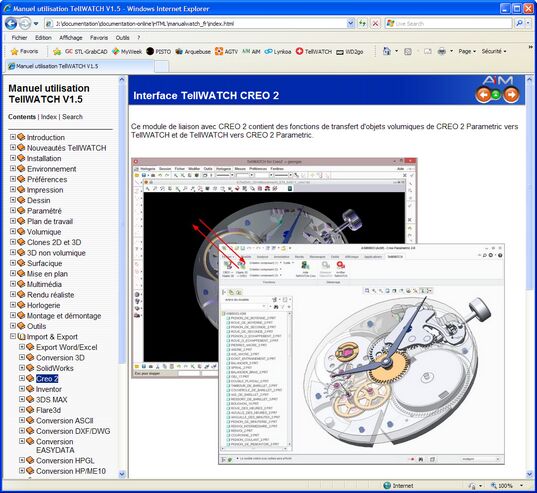This screenshot has height=493, width=537.
Task: Open the Favoris menu
Action: tap(99, 38)
